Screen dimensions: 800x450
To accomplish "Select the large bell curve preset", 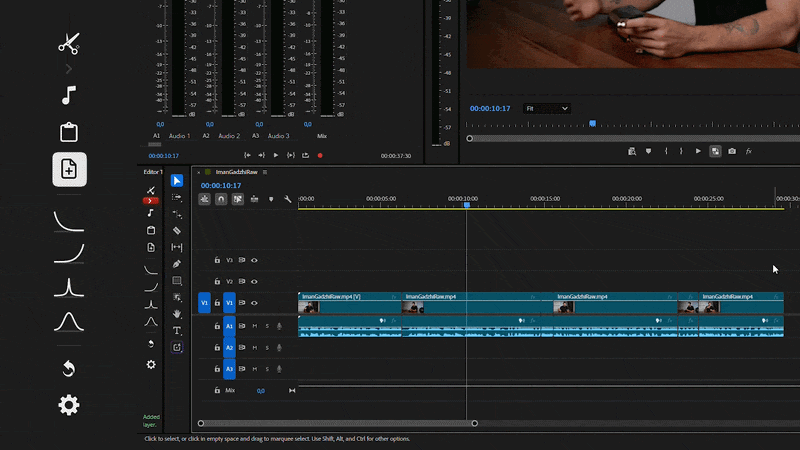I will point(69,322).
